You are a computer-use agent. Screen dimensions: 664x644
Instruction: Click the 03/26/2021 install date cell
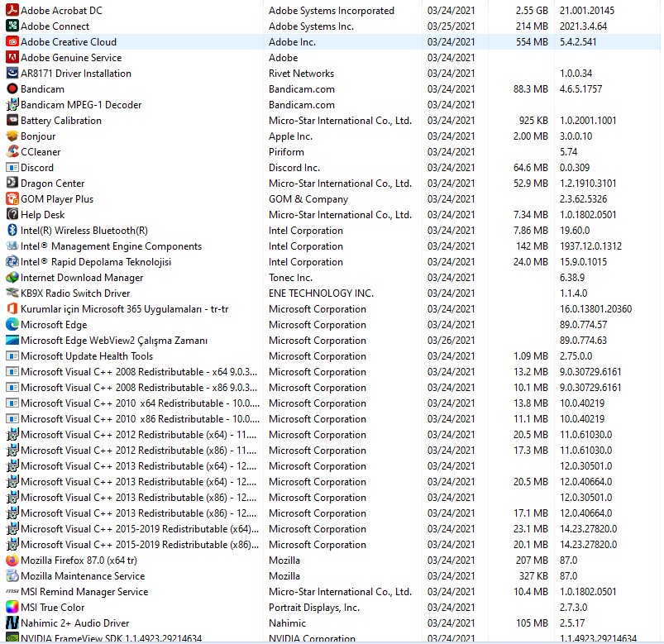coord(451,340)
